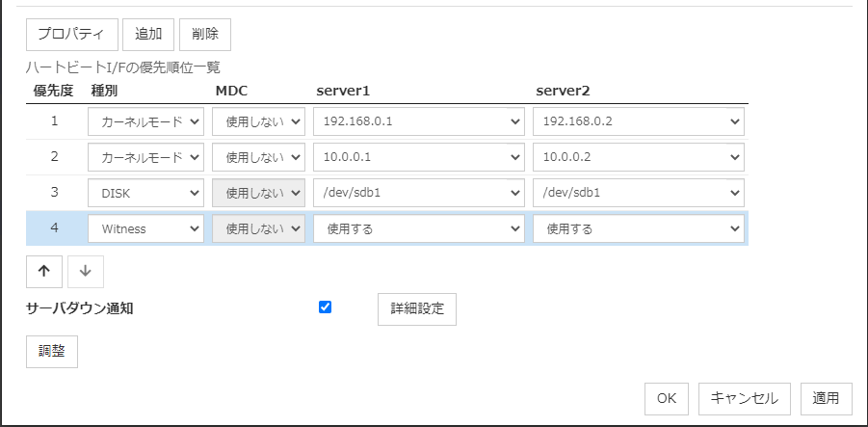Expand server1 dropdown showing 192.168.0.1
868x427 pixels.
(418, 122)
